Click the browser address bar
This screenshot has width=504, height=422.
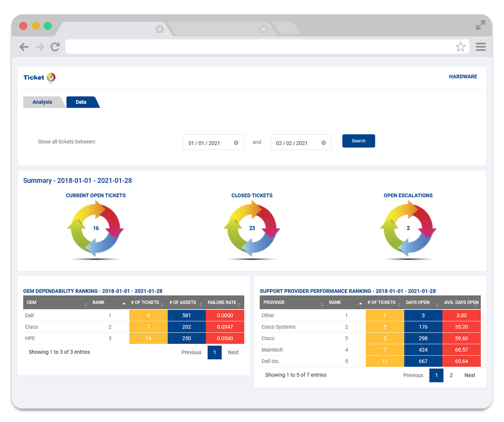click(x=258, y=47)
